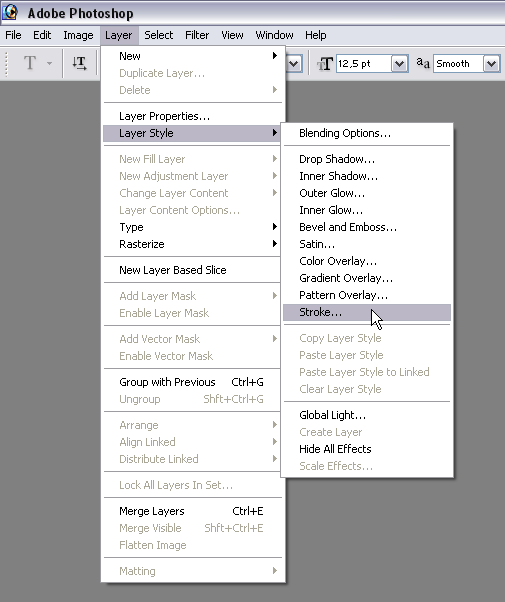Open the font style dropdown arrow beside menu
Viewport: 505px width, 602px height.
(x=294, y=64)
